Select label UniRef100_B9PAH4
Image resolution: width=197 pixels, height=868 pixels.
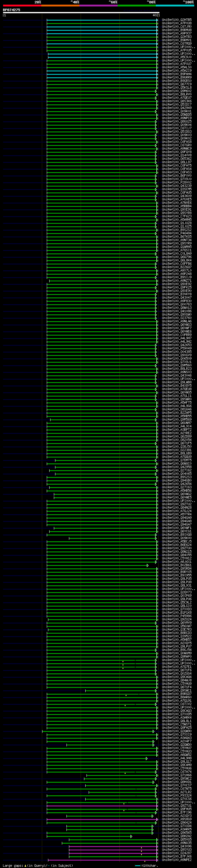pyautogui.click(x=177, y=74)
